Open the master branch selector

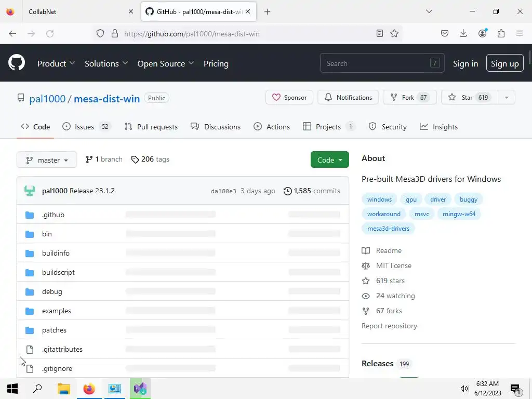point(47,160)
